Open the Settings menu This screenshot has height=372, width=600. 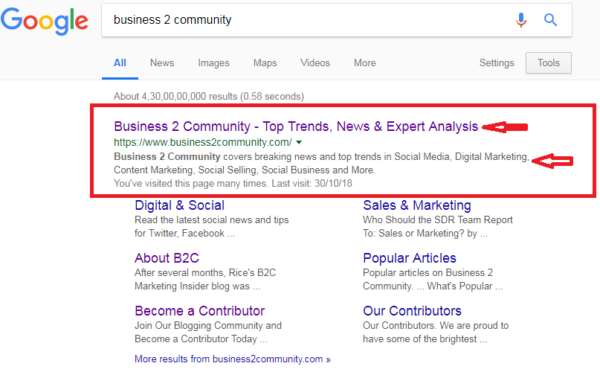click(x=497, y=63)
